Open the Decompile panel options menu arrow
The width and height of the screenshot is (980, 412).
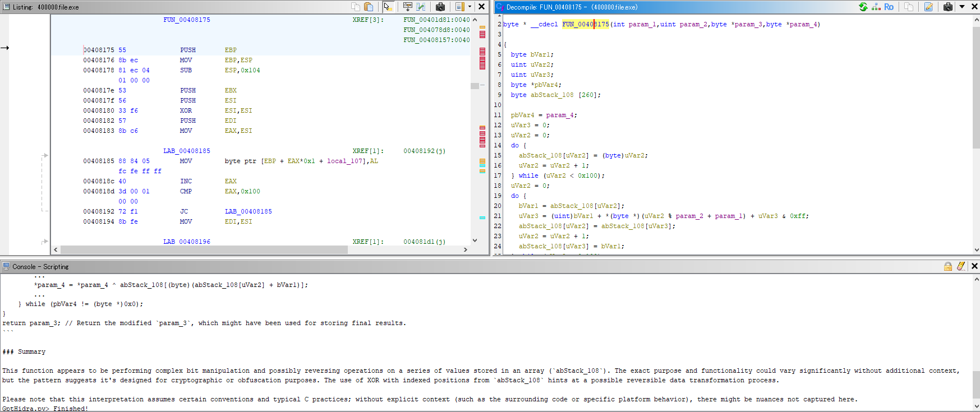tap(962, 7)
